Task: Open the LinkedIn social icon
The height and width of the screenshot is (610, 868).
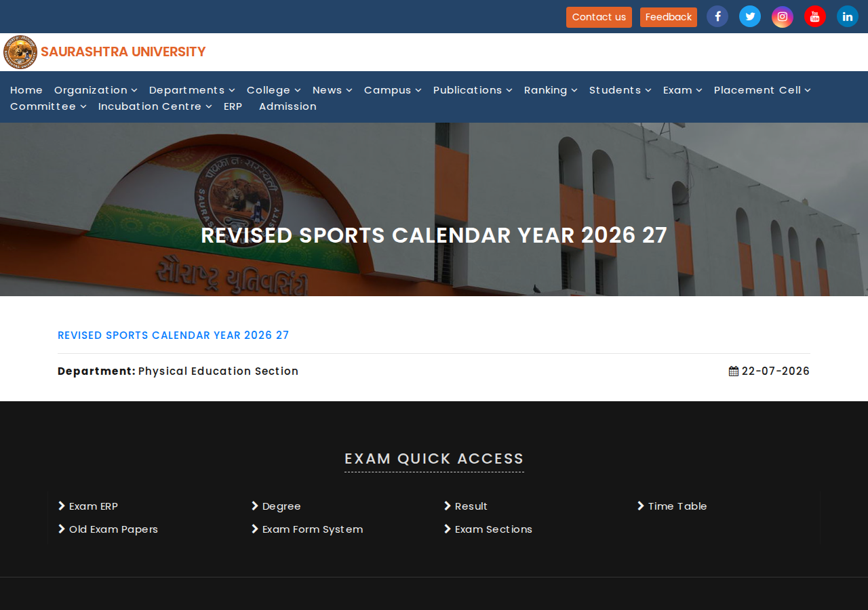Action: pos(848,16)
